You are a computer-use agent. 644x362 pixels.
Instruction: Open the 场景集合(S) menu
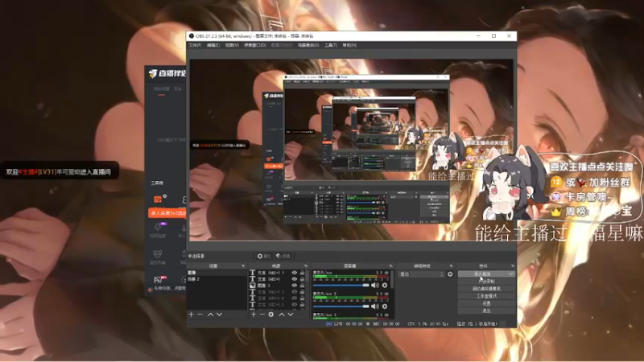click(308, 45)
